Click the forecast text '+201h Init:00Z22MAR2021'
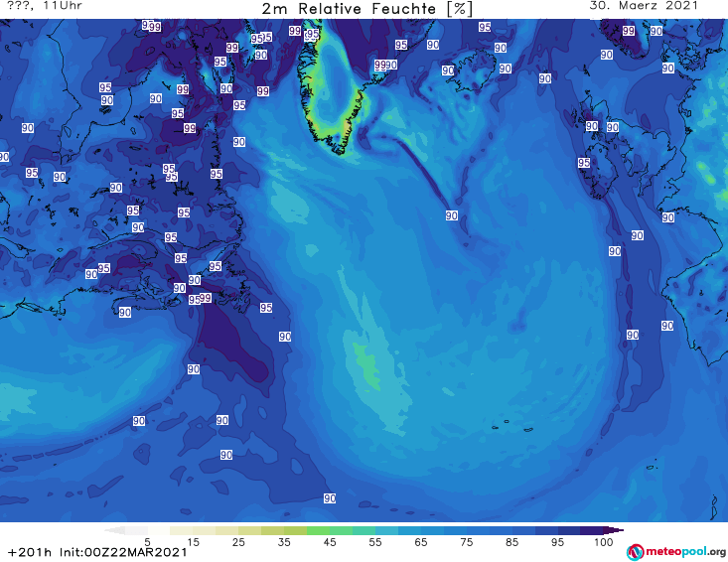This screenshot has height=562, width=728. point(97,552)
